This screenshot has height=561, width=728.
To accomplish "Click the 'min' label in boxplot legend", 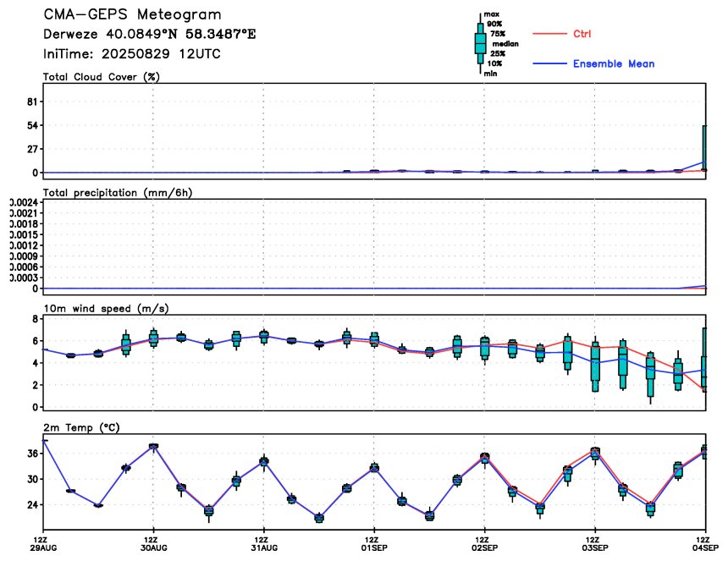I will pos(490,74).
